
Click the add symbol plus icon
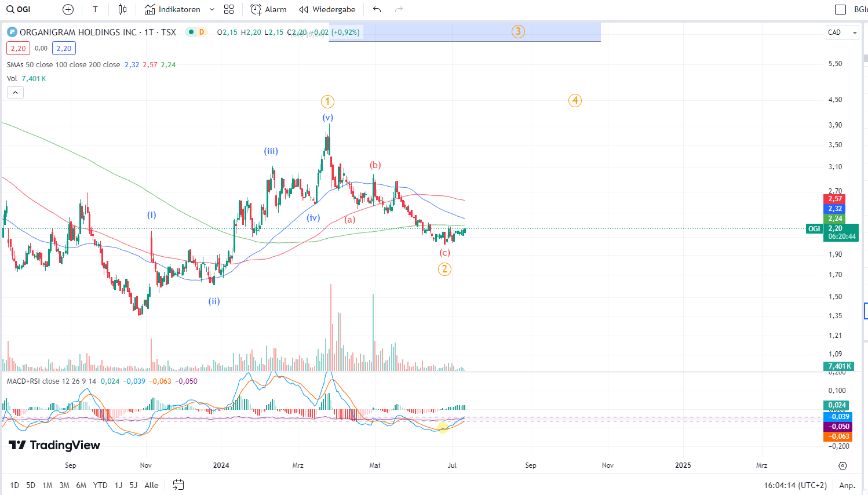coord(68,9)
